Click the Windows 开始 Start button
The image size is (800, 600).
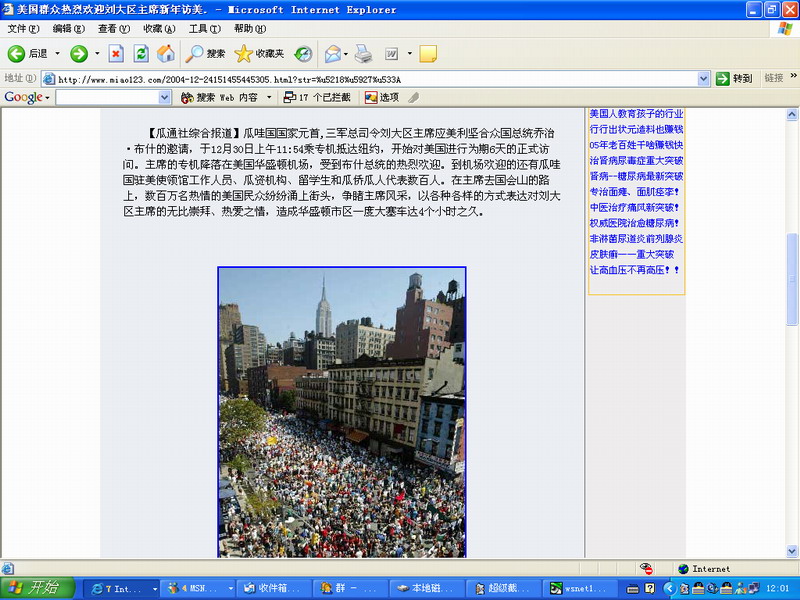point(37,588)
